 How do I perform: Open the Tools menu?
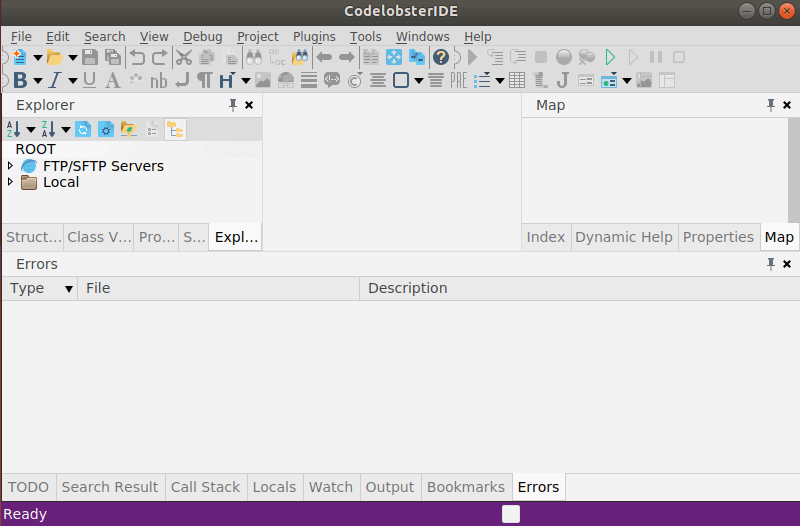point(365,37)
